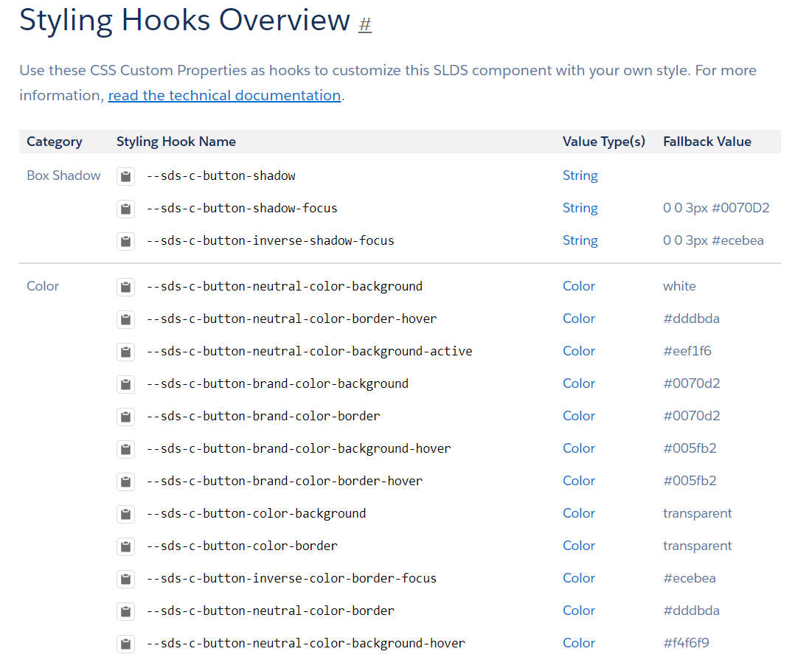Click the 'Fallback Value' column header
The image size is (812, 657).
point(707,142)
